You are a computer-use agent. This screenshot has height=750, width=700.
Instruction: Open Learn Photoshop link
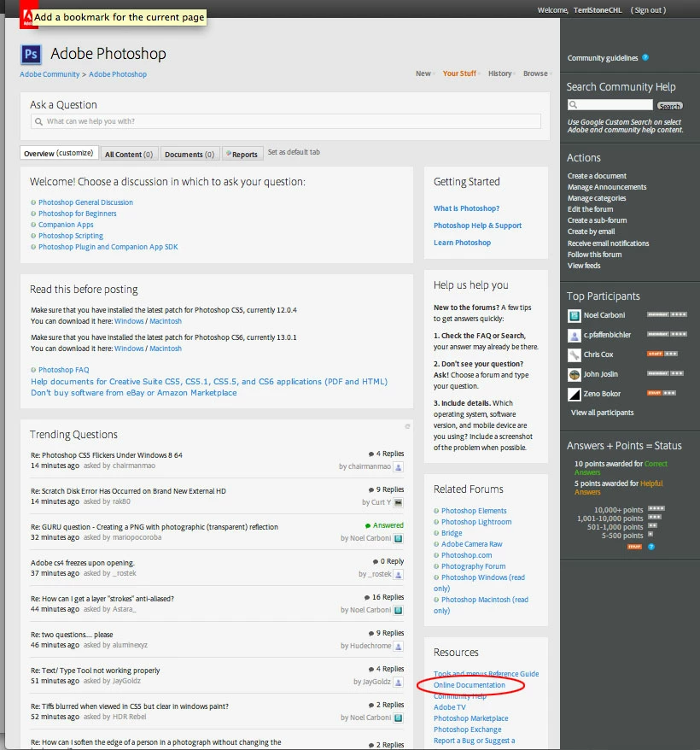[x=462, y=243]
